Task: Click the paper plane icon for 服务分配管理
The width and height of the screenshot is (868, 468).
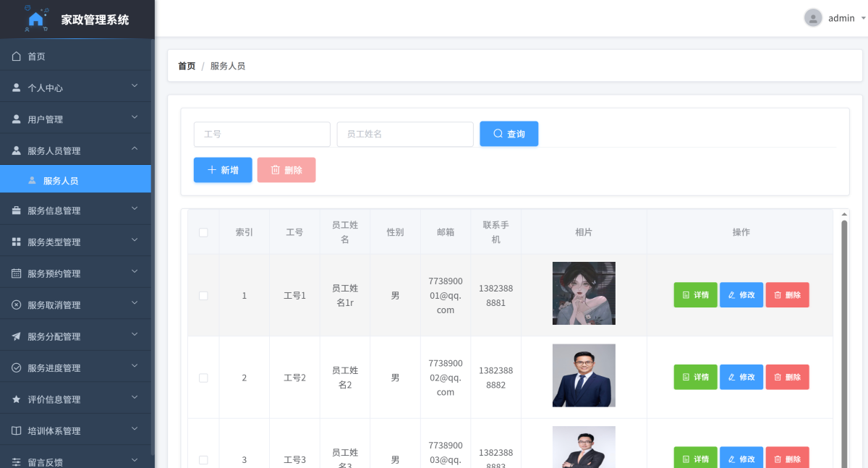Action: [17, 336]
